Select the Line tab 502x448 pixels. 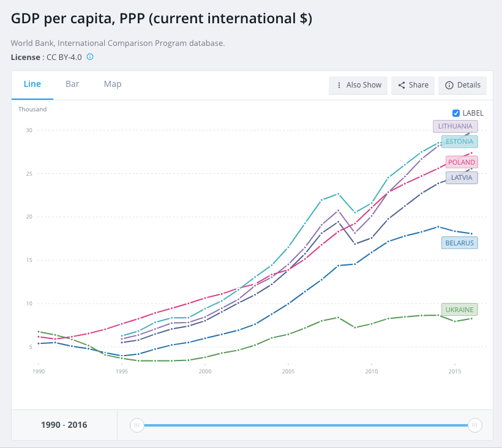(32, 84)
